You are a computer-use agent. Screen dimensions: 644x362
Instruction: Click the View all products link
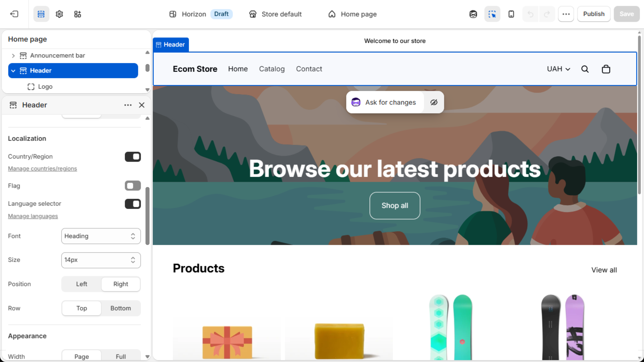point(604,270)
